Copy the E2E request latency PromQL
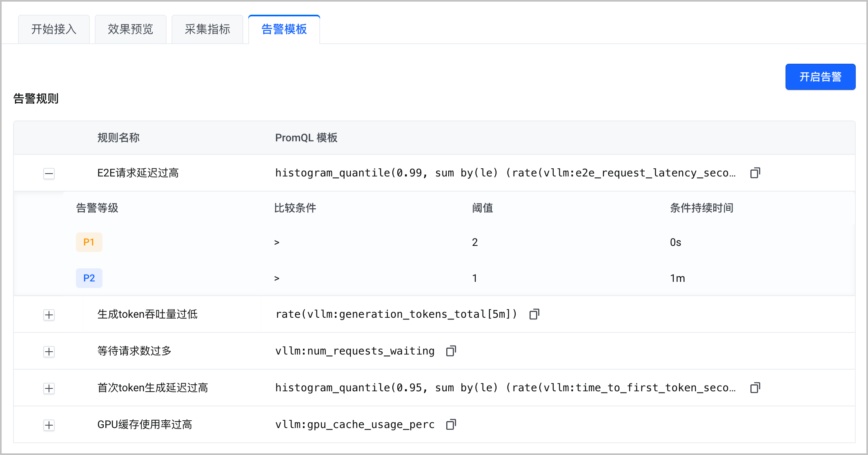 pos(755,173)
